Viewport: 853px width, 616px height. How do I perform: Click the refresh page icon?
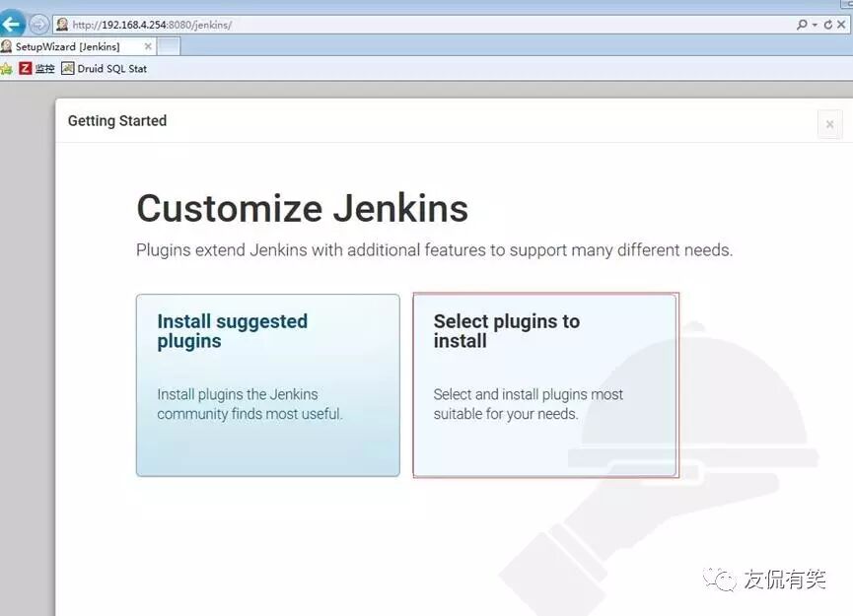pyautogui.click(x=828, y=25)
